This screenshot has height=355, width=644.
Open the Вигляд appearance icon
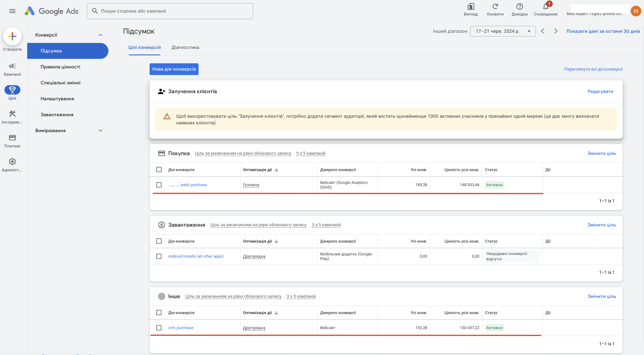tap(471, 7)
